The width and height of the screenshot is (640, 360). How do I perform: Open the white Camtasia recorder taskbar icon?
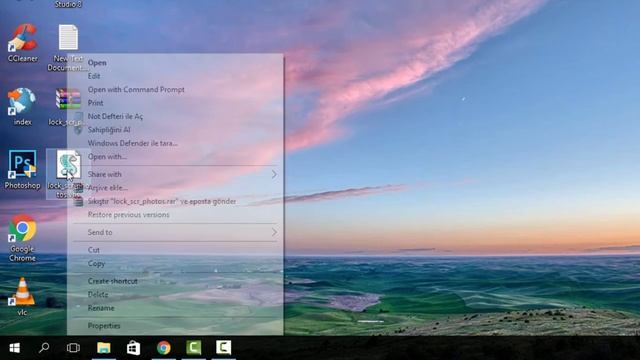pos(224,348)
